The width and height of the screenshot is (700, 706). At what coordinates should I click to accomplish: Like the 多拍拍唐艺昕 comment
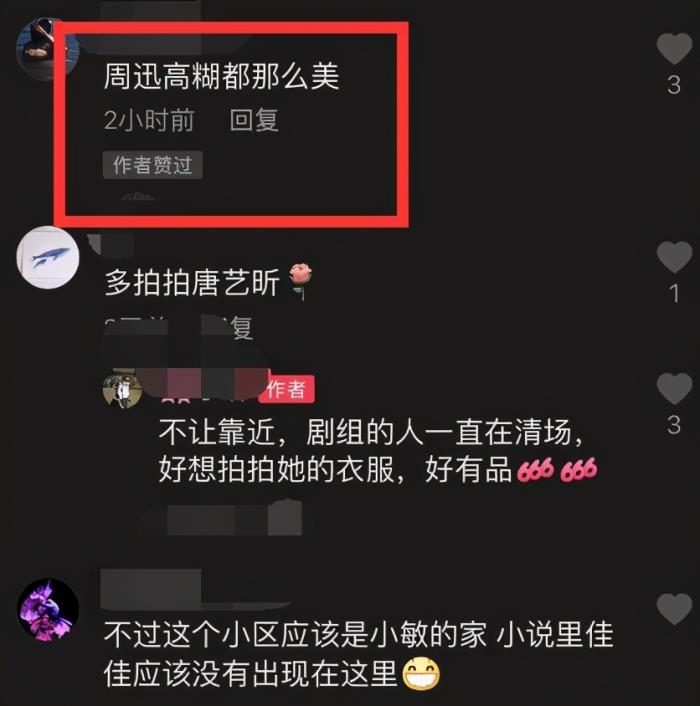tap(674, 257)
